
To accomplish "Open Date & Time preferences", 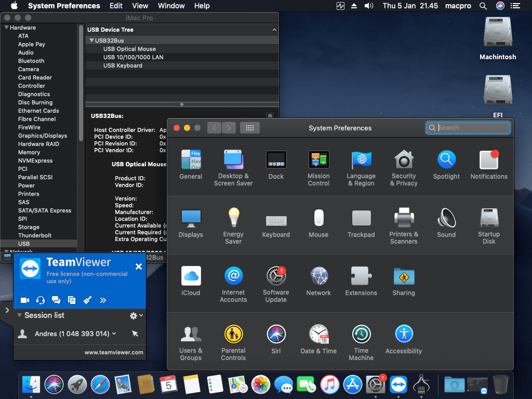I will [318, 339].
